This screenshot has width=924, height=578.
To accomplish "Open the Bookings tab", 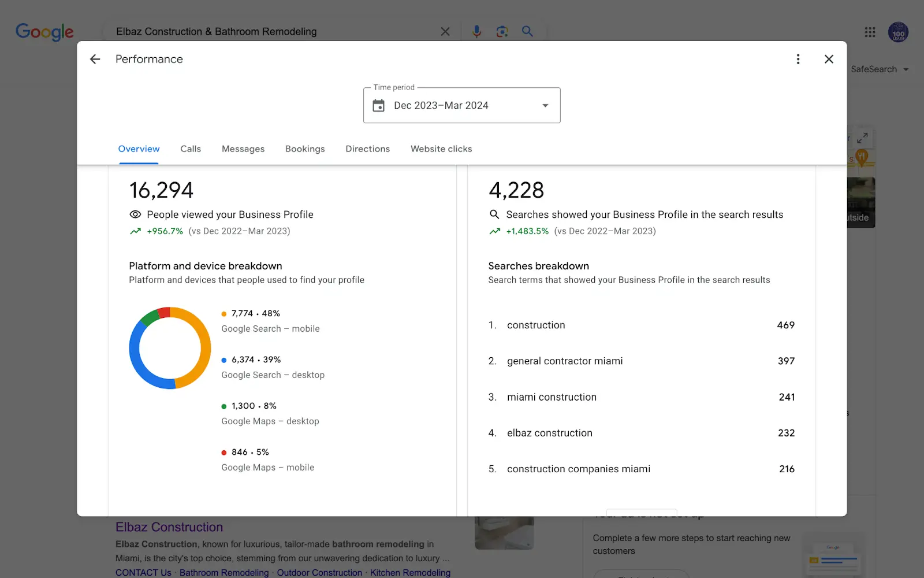I will click(305, 149).
